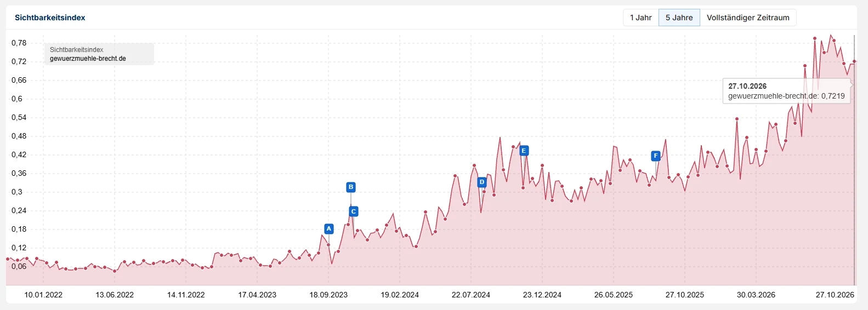Click x-axis date 30.03.2026
Viewport: 868px width, 310px height.
tap(756, 295)
